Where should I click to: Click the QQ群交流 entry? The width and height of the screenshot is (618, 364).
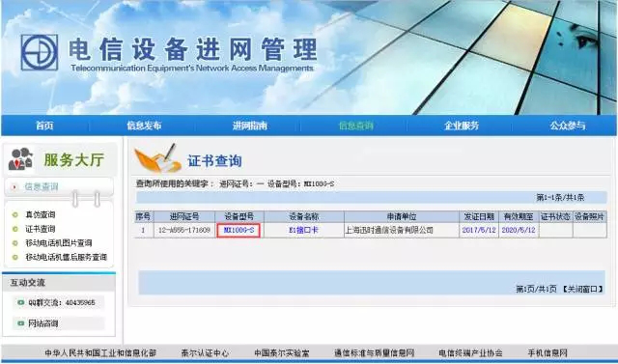pos(62,302)
